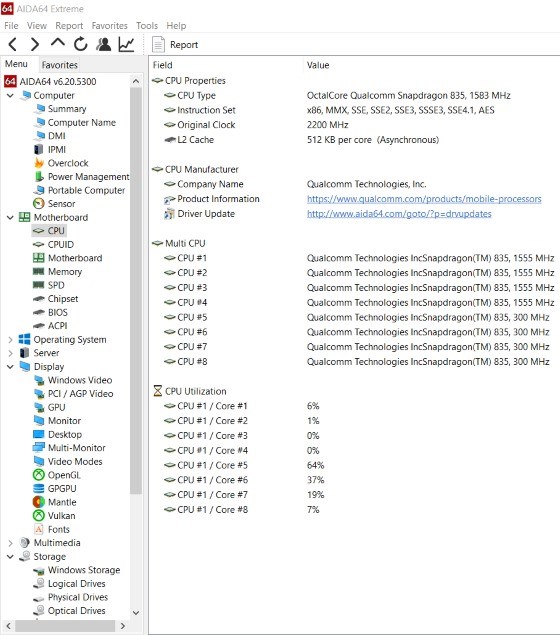Viewport: 560px width, 635px height.
Task: Open the Qualcomm product information link
Action: tap(424, 199)
